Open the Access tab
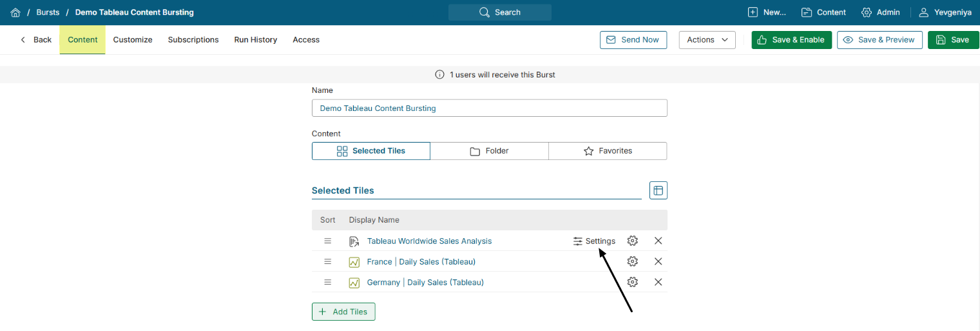 [306, 39]
